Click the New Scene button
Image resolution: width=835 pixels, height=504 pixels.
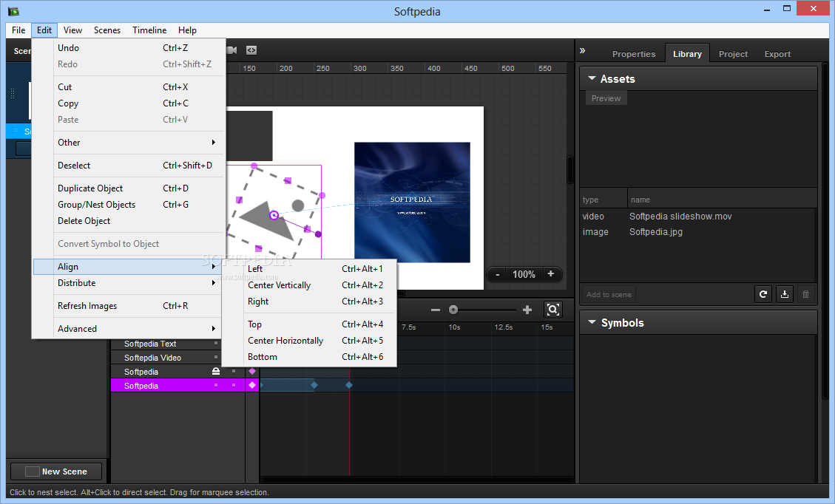click(56, 471)
